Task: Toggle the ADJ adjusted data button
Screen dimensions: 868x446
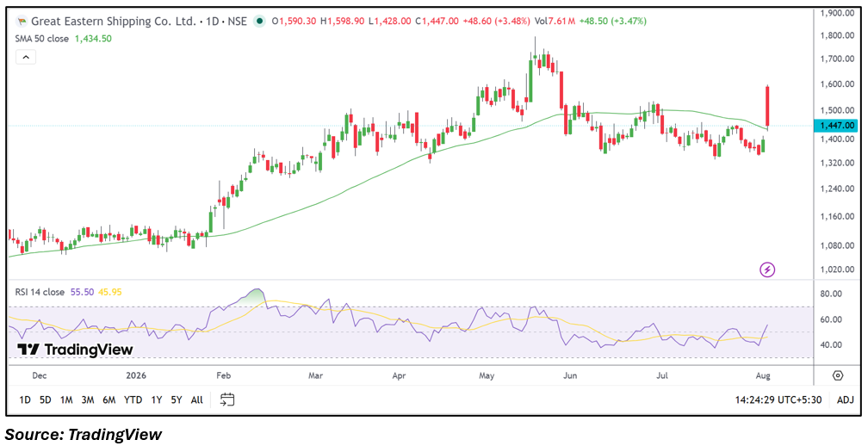Action: [x=846, y=400]
